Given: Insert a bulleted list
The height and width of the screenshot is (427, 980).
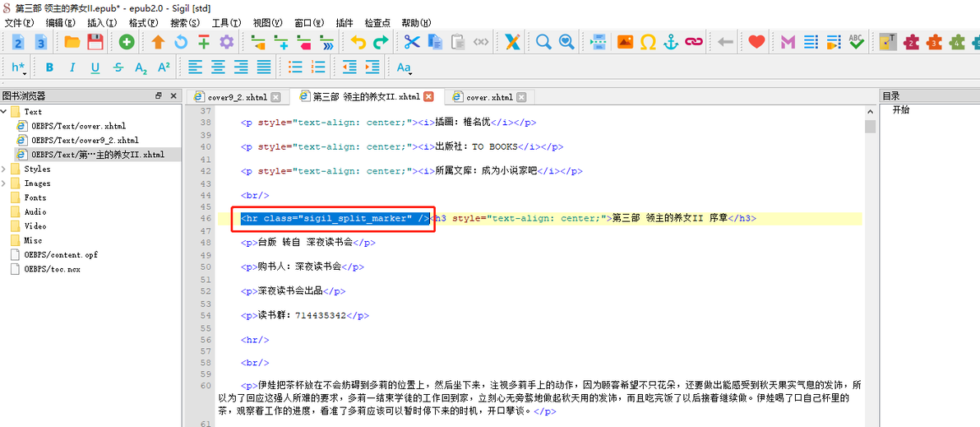Looking at the screenshot, I should pos(295,67).
